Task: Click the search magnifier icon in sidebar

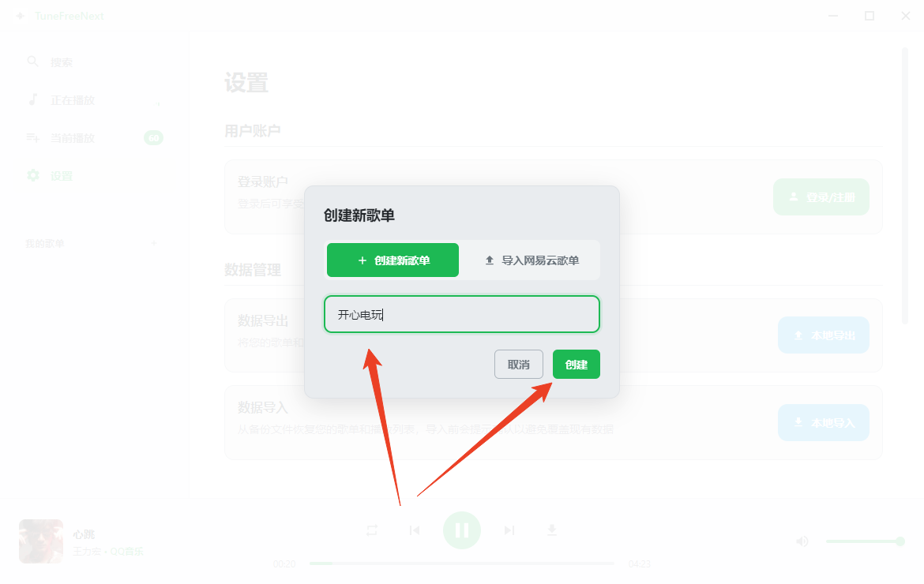Action: pos(33,62)
